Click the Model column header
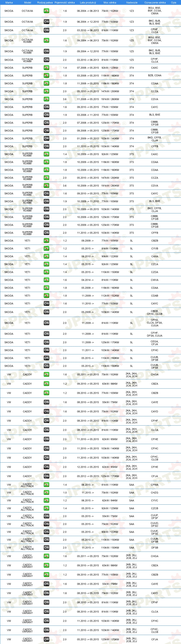Screen dimensions: 181x644 click(28, 3)
